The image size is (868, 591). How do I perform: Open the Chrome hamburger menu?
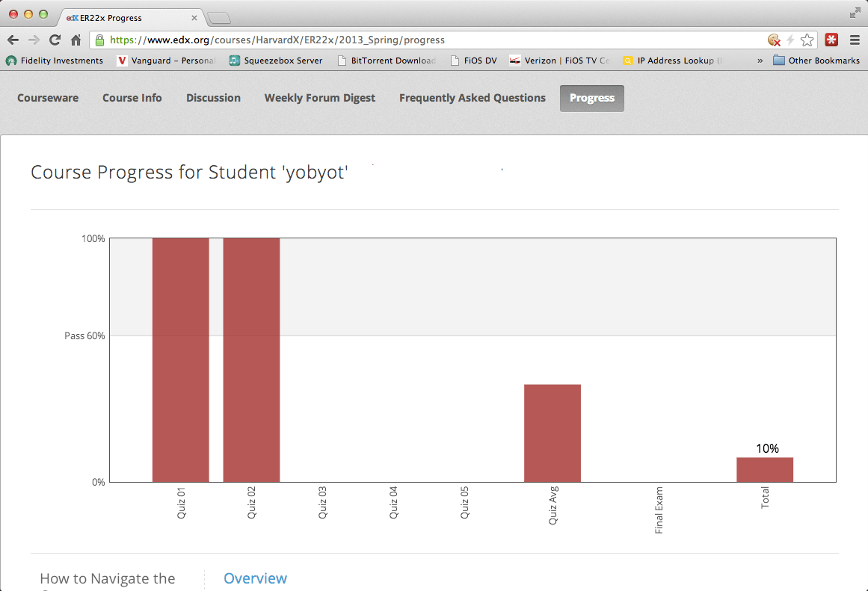click(x=855, y=40)
